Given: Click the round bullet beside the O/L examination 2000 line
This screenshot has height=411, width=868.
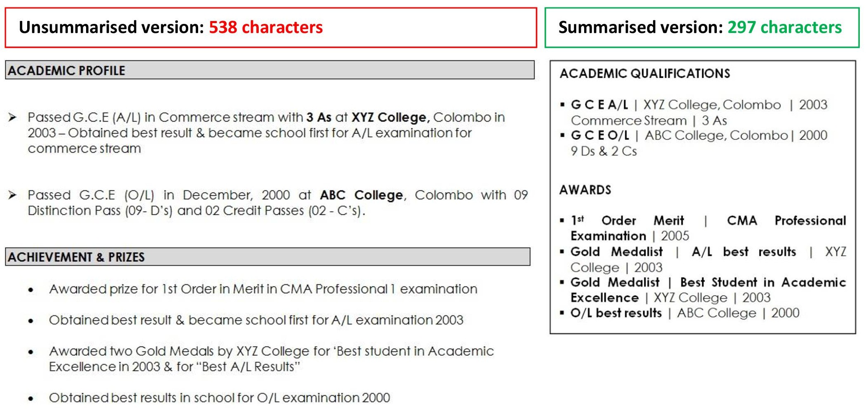Looking at the screenshot, I should click(x=31, y=399).
